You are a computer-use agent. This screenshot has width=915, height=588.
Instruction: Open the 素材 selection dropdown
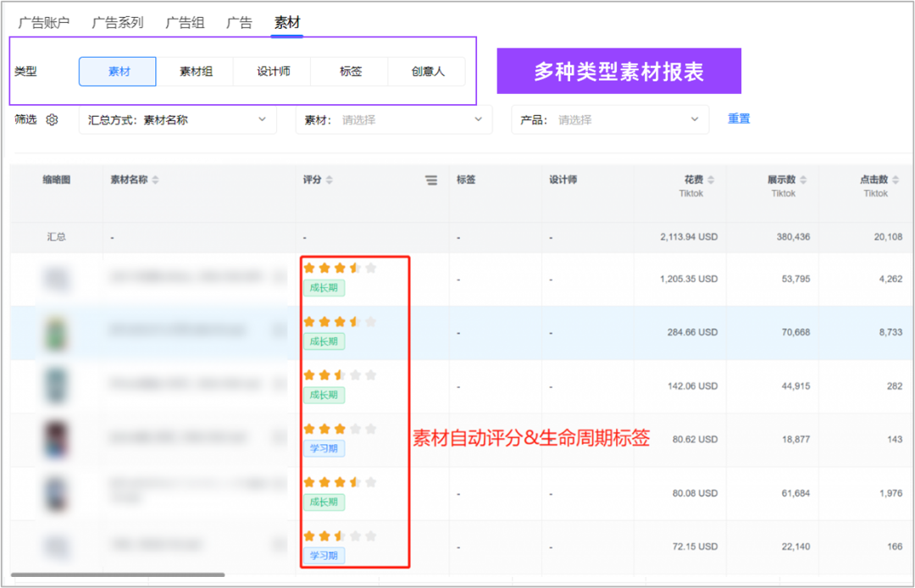[392, 119]
